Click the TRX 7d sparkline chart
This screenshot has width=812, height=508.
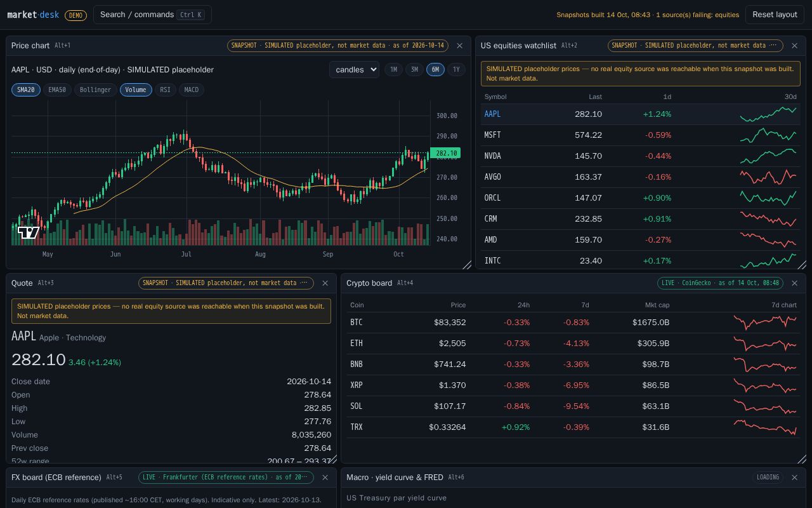pyautogui.click(x=765, y=427)
